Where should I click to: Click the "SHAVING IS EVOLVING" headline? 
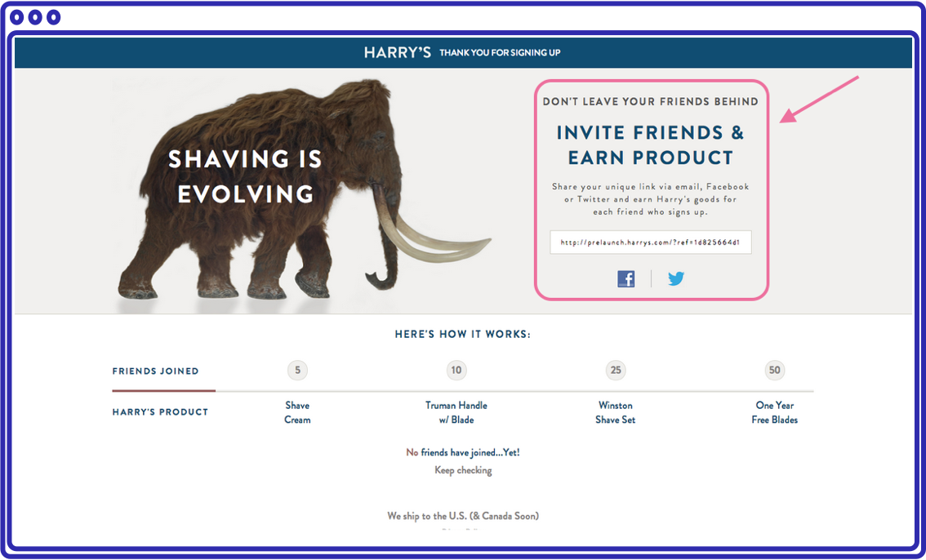tap(245, 176)
